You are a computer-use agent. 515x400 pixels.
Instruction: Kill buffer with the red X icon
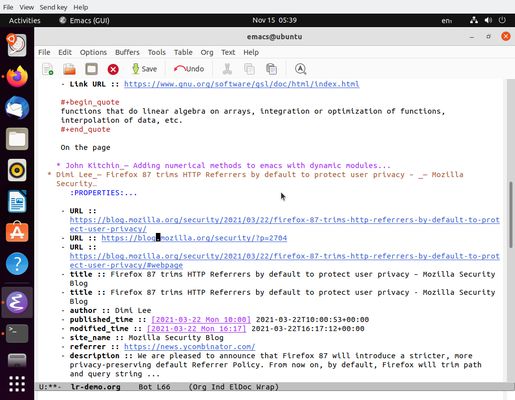[x=113, y=69]
